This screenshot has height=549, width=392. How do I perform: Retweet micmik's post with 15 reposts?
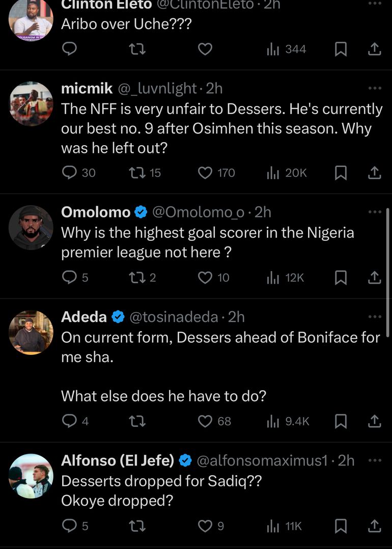pos(137,173)
